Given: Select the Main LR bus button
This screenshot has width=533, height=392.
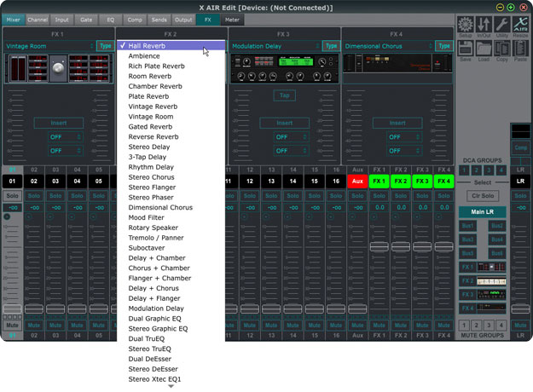Looking at the screenshot, I should point(483,212).
